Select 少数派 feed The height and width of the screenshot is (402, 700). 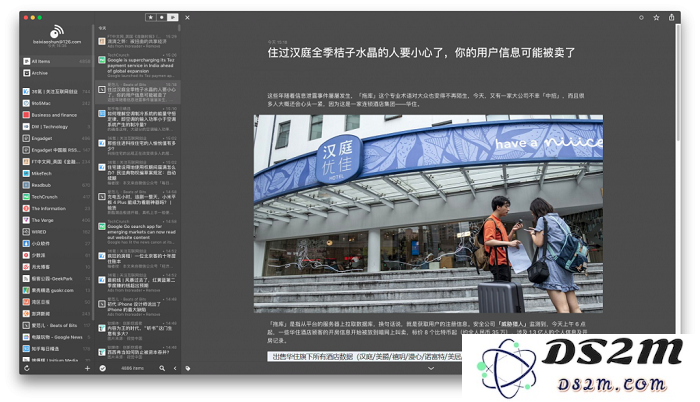pyautogui.click(x=57, y=255)
